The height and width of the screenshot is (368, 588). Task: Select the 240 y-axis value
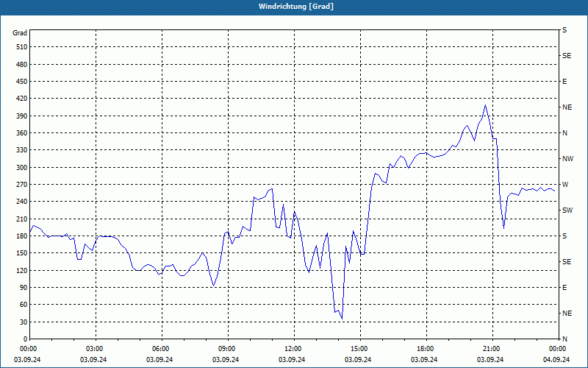click(x=22, y=202)
